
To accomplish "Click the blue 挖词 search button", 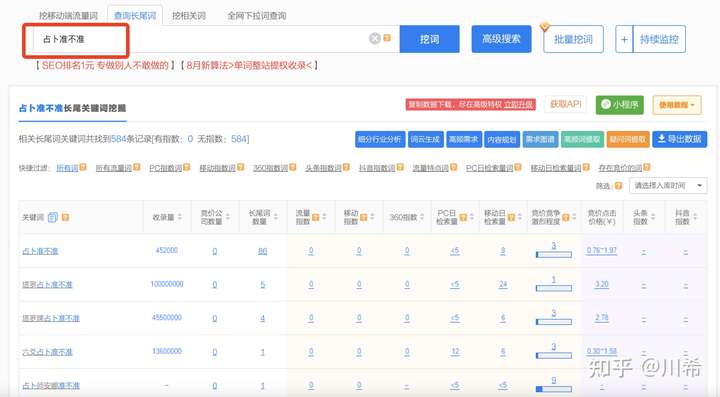I will [429, 39].
